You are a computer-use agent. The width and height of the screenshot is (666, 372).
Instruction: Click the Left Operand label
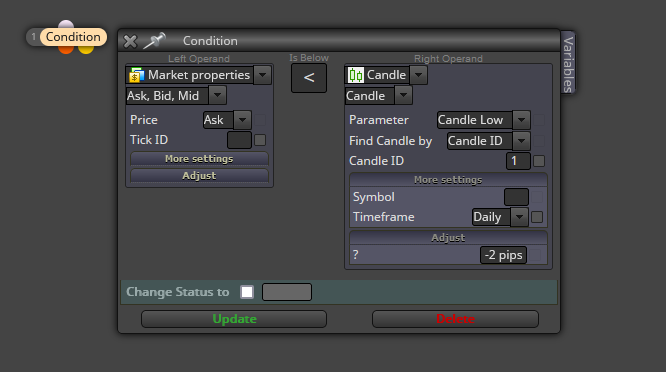click(x=199, y=59)
